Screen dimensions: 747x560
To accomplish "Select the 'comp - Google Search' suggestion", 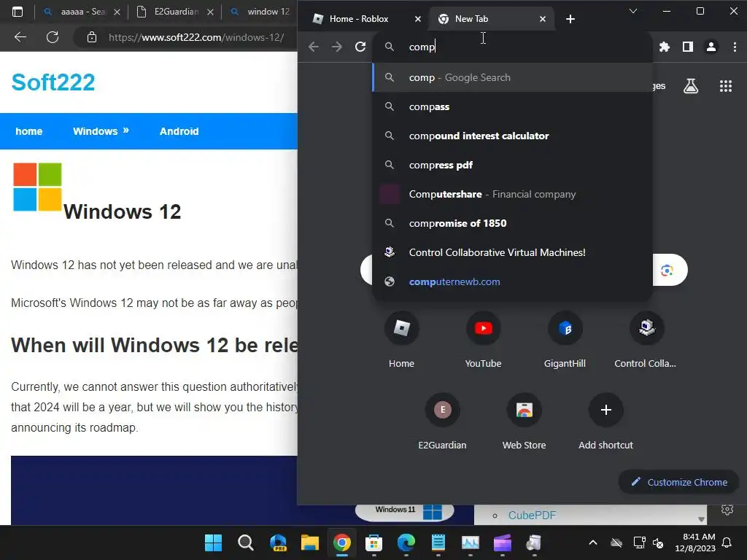I will [512, 77].
